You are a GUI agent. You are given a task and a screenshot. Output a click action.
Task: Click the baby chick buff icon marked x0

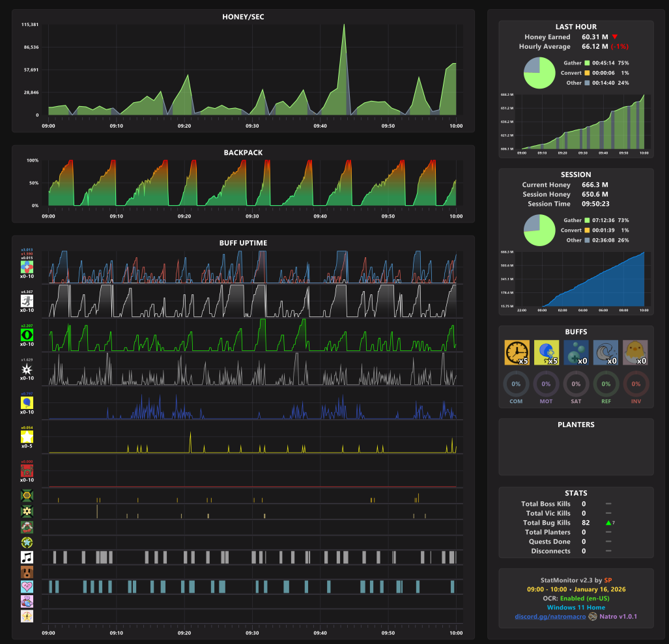tap(635, 353)
